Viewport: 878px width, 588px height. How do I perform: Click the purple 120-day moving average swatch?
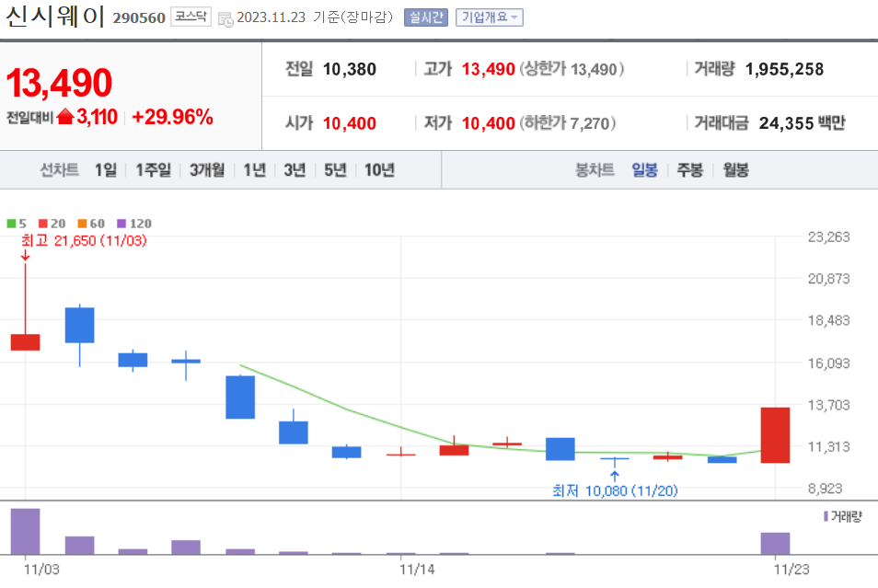[x=121, y=224]
